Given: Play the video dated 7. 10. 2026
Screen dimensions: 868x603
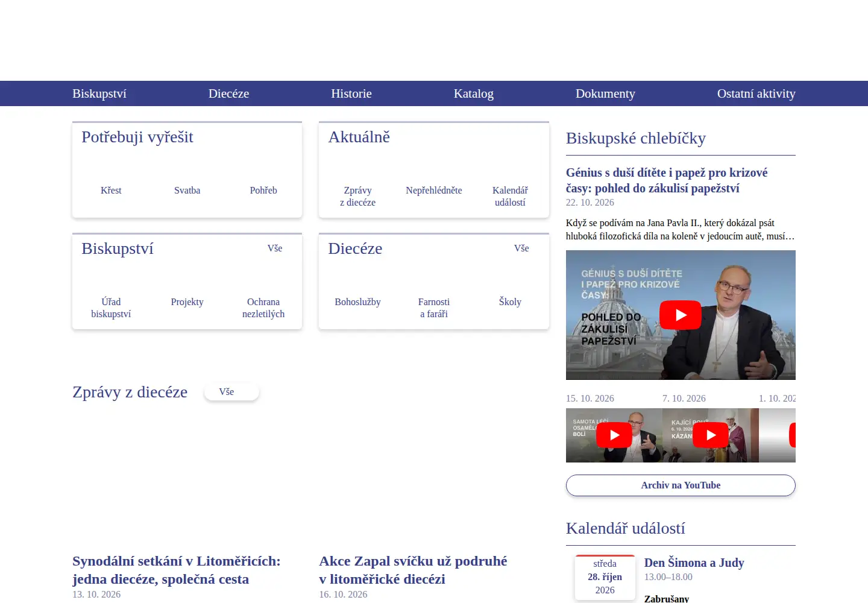Looking at the screenshot, I should [x=711, y=435].
